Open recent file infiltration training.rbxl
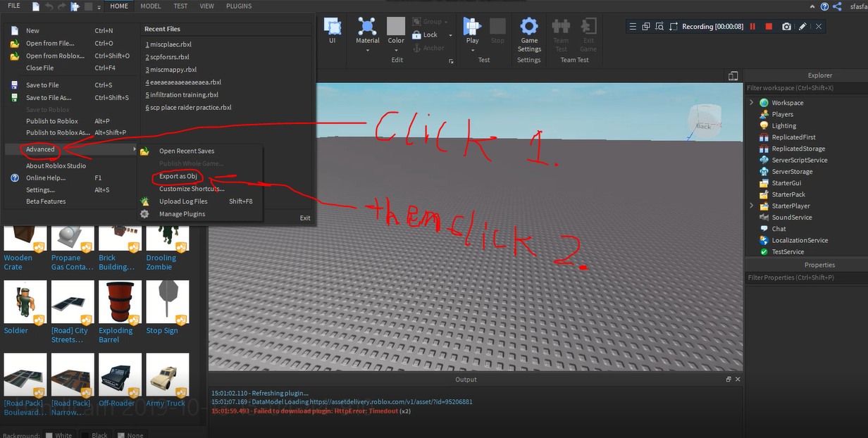 [x=182, y=95]
